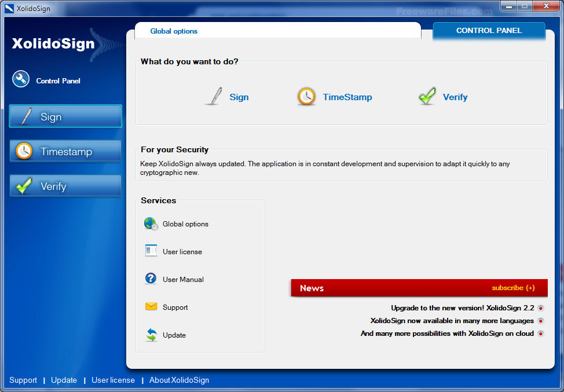Run Update using the green arrows icon
The width and height of the screenshot is (564, 392).
tap(151, 335)
